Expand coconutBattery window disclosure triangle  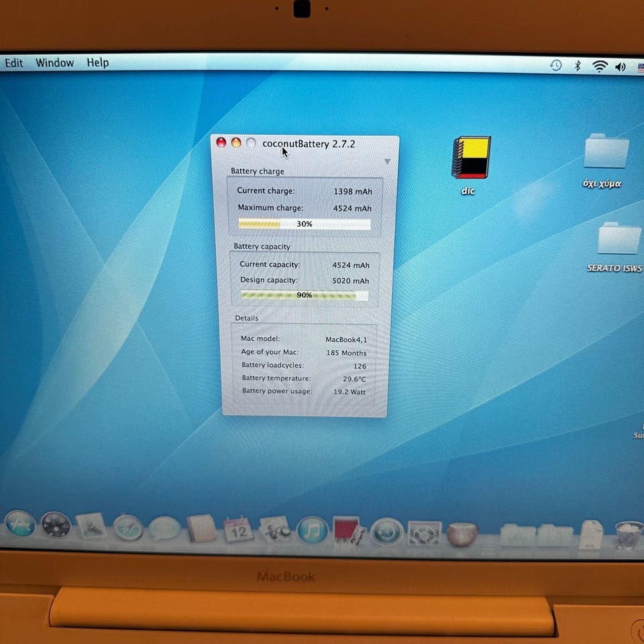387,162
